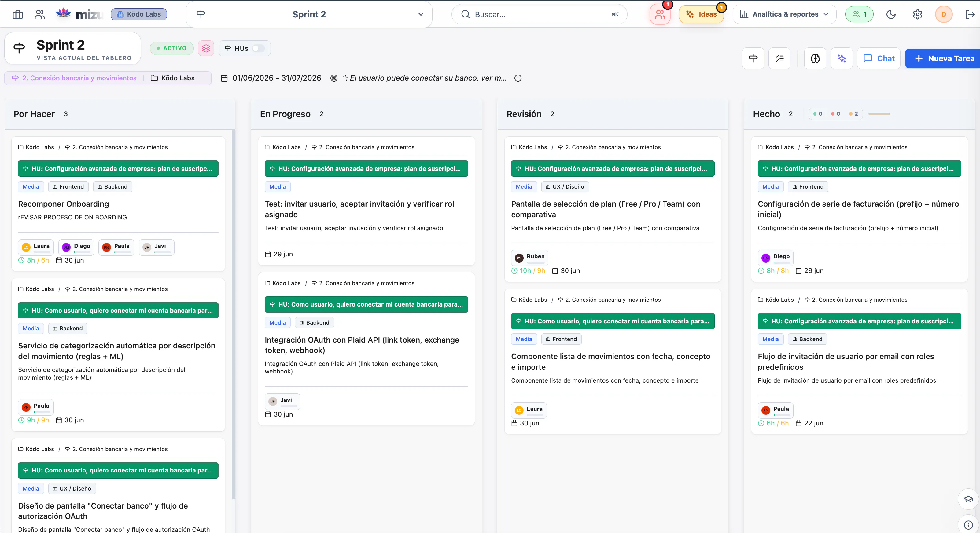Click the pink layers stack icon

[x=206, y=48]
